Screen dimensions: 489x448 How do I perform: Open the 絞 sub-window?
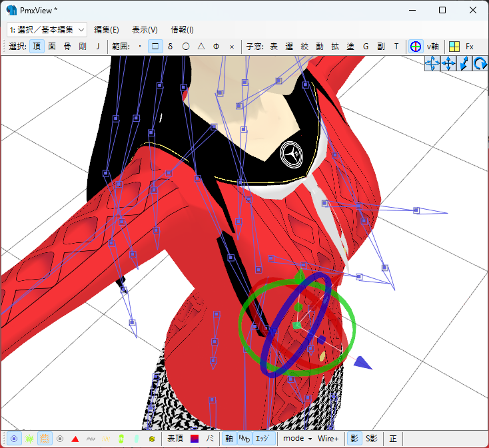(304, 47)
